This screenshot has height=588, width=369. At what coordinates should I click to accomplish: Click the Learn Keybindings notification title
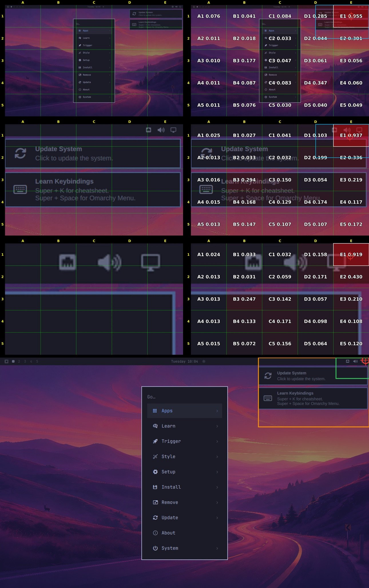295,393
